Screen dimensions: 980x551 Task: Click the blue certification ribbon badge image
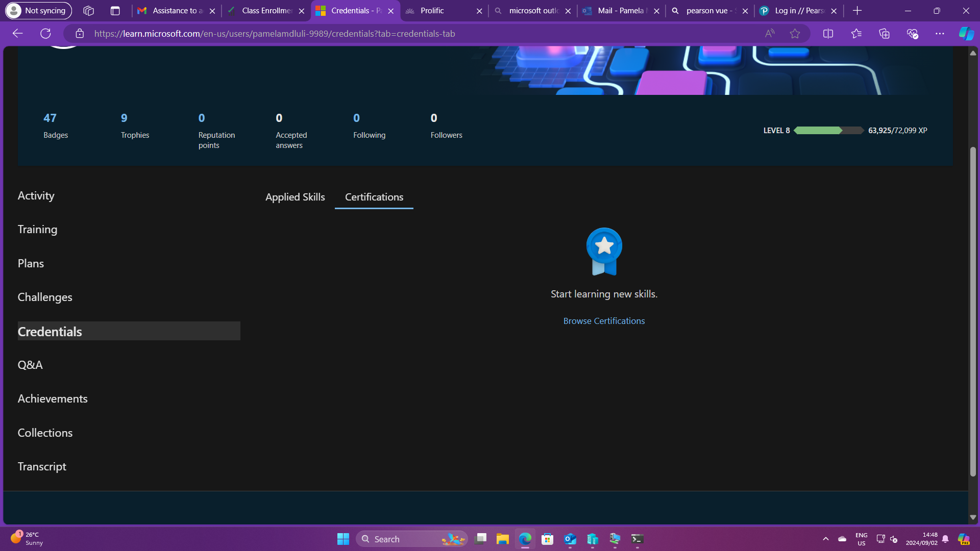(x=604, y=252)
